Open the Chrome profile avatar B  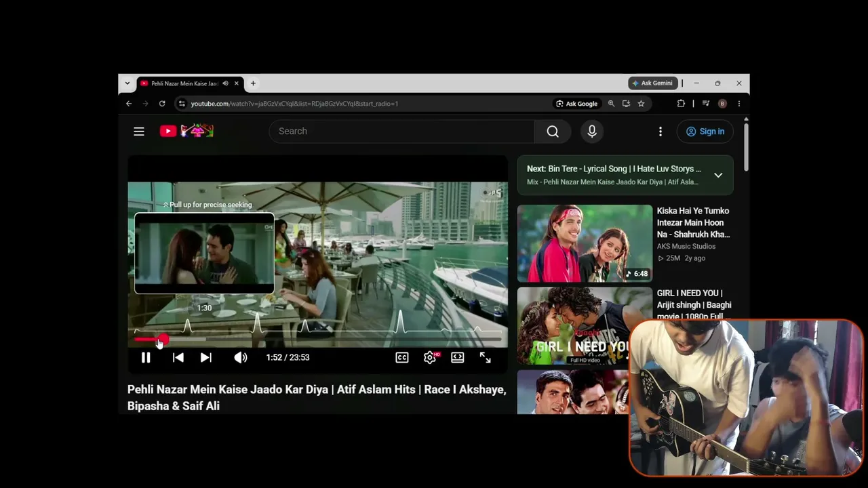pos(722,104)
